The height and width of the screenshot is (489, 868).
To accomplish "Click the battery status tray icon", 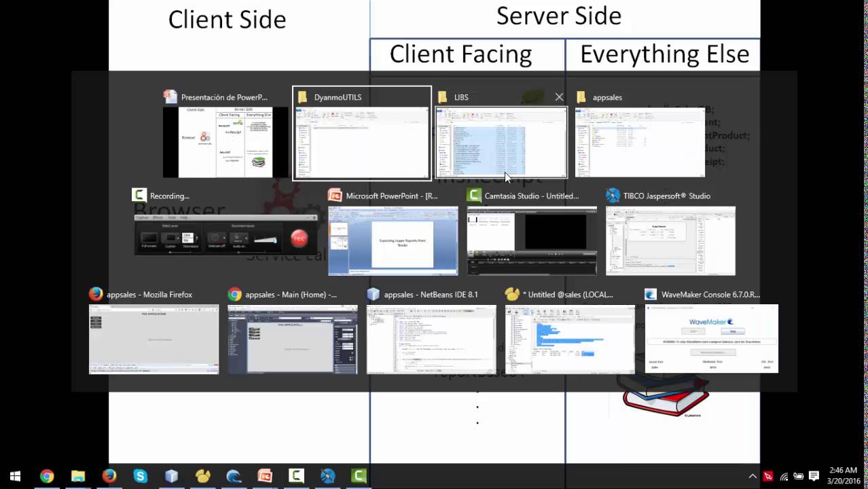I will [x=799, y=476].
